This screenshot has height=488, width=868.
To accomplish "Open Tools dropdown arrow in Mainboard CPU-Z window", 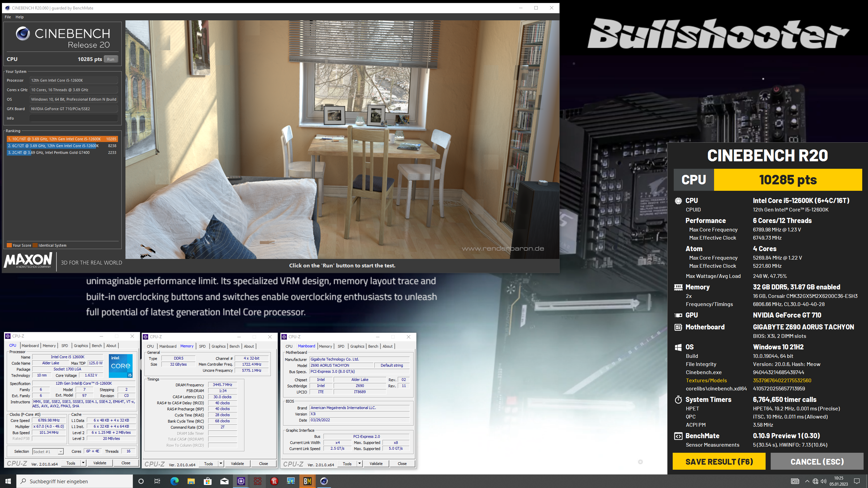I will click(x=359, y=464).
